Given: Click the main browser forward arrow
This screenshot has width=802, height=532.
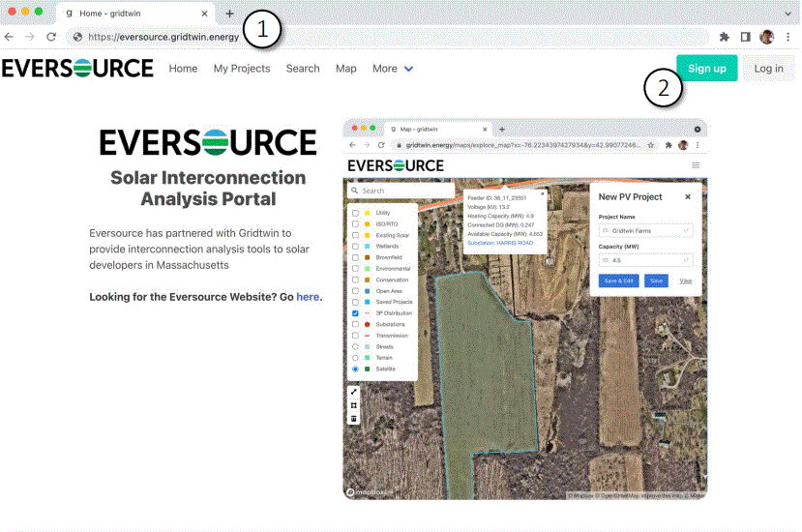Looking at the screenshot, I should pos(30,37).
